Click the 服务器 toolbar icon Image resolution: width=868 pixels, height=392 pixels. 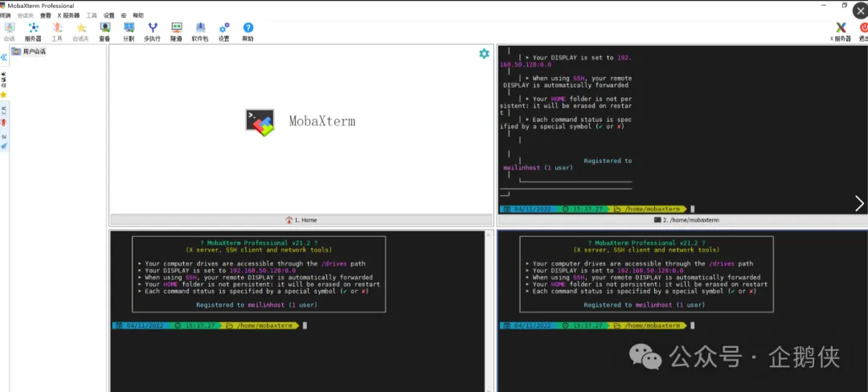[33, 31]
